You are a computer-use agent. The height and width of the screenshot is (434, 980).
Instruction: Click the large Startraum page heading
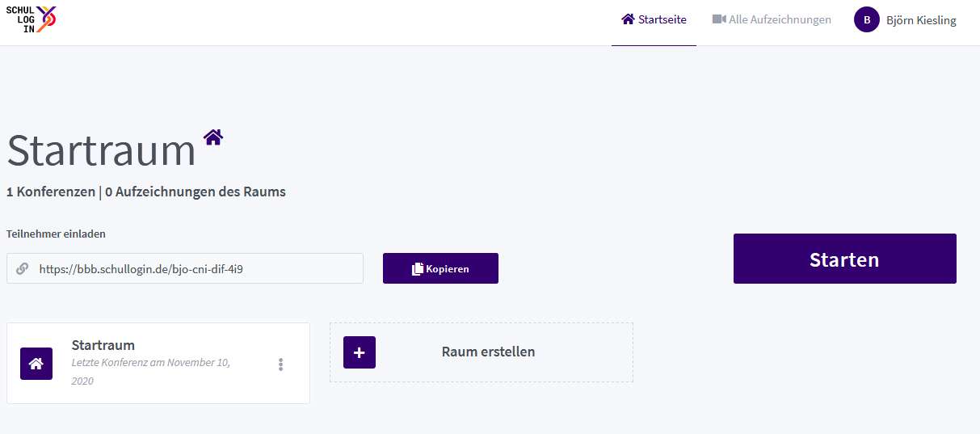coord(102,150)
